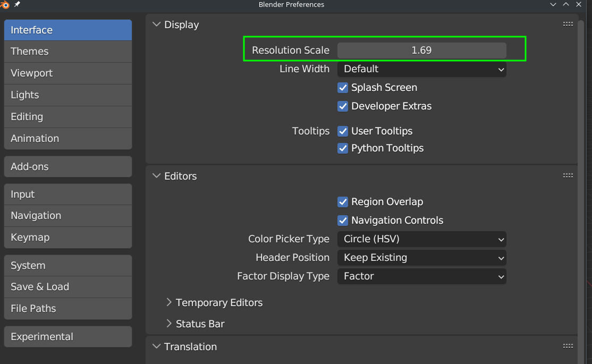Uncheck Python Tooltips option

point(343,148)
